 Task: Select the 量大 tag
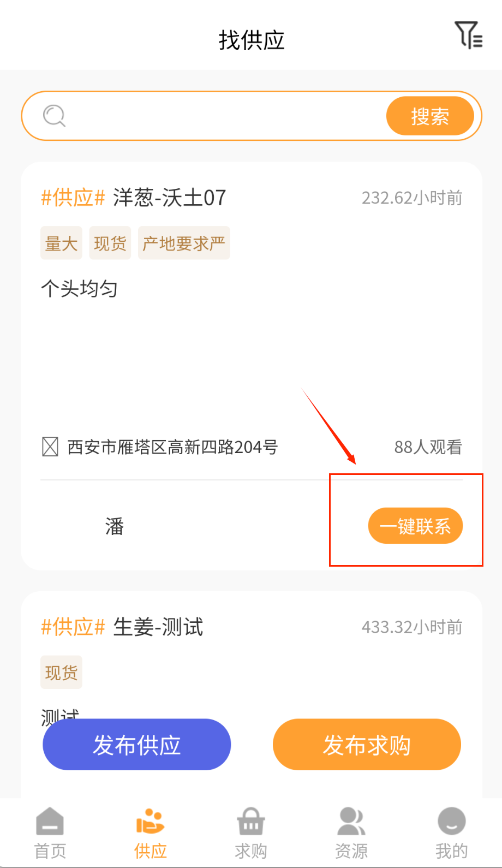click(x=61, y=243)
